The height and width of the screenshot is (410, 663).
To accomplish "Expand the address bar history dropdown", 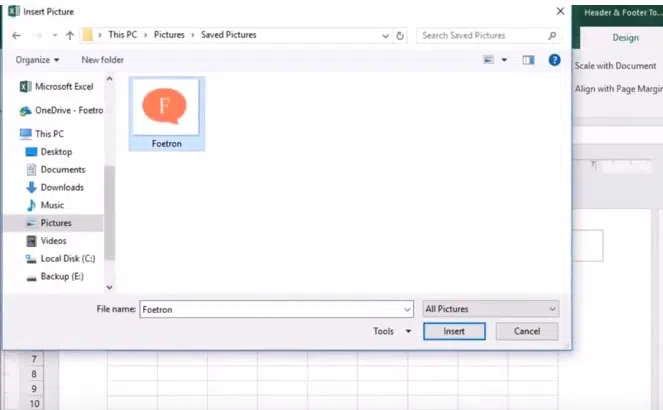I will point(385,36).
